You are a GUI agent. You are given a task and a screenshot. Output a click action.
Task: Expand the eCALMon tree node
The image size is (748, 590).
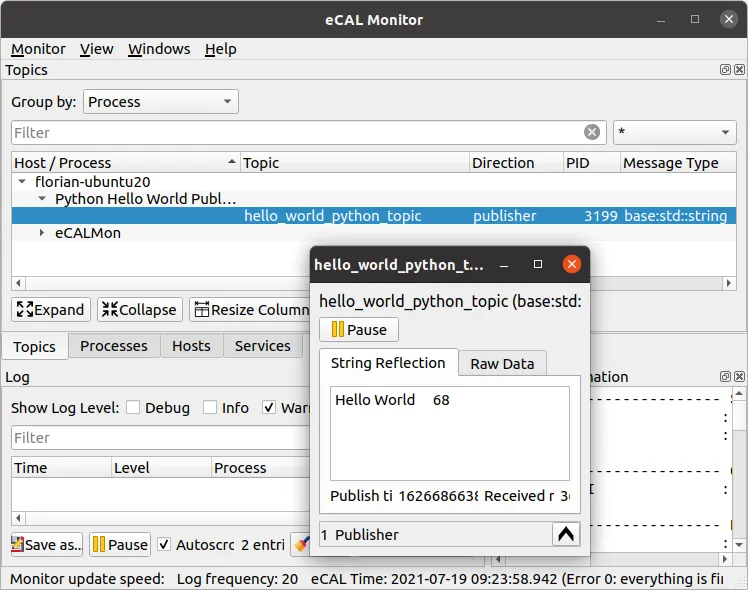(x=42, y=233)
